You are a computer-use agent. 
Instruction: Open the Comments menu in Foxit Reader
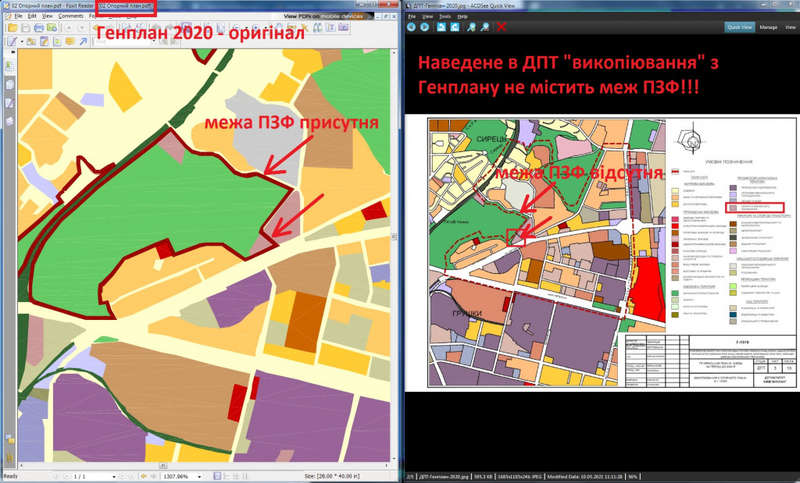click(x=70, y=16)
